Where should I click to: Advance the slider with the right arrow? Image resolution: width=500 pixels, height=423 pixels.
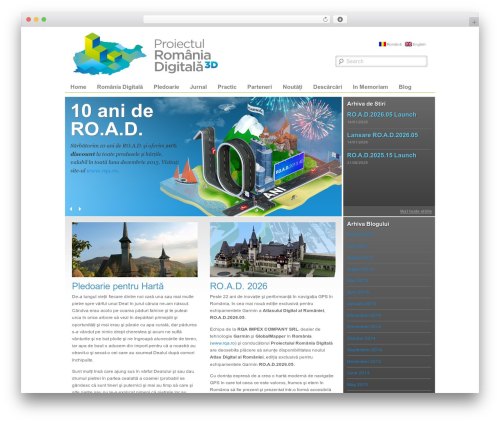[80, 209]
